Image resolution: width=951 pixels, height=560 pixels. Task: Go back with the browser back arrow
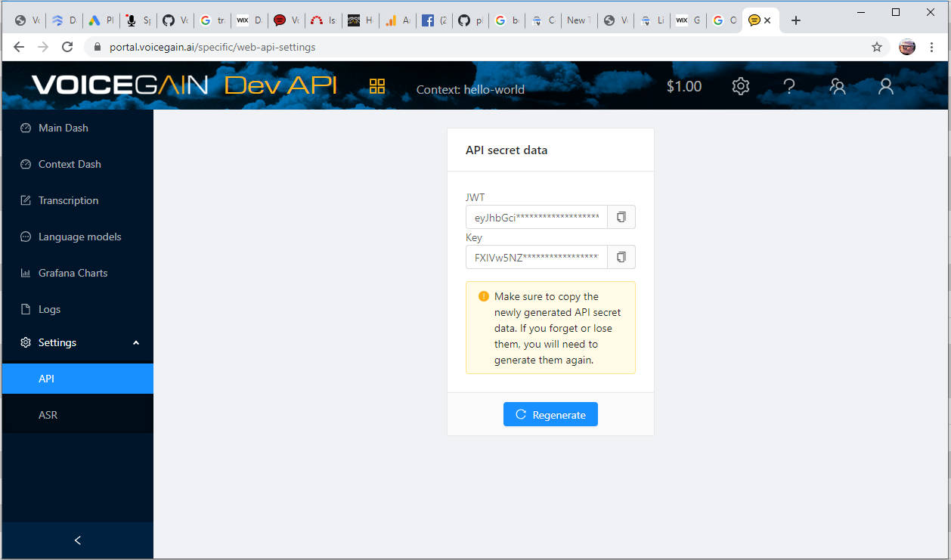point(19,47)
